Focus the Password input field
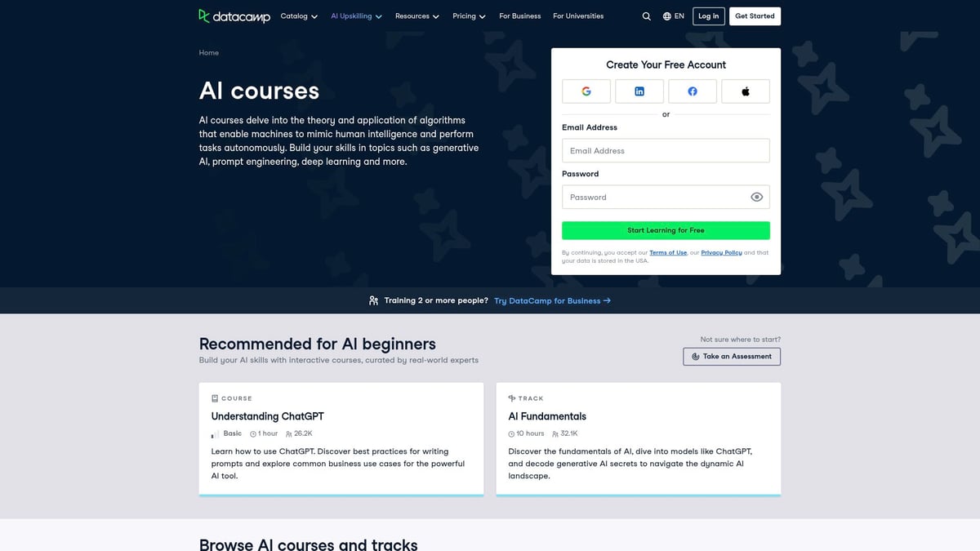 (666, 197)
